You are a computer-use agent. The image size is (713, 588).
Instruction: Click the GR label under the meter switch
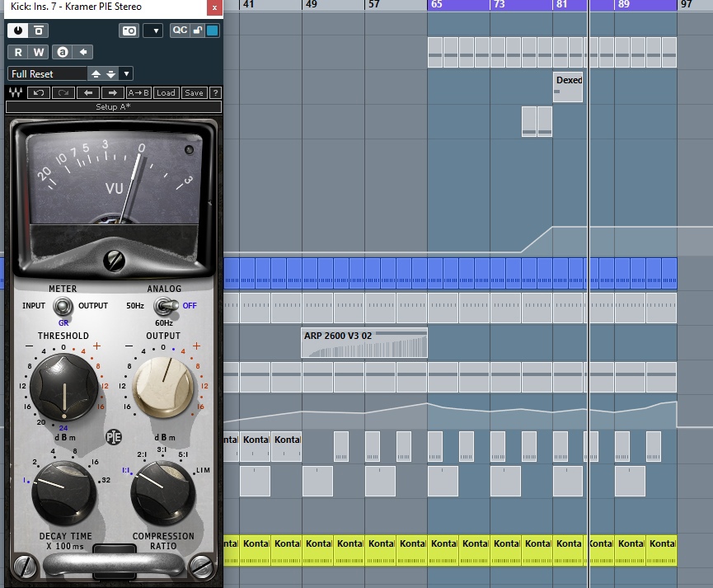click(63, 322)
